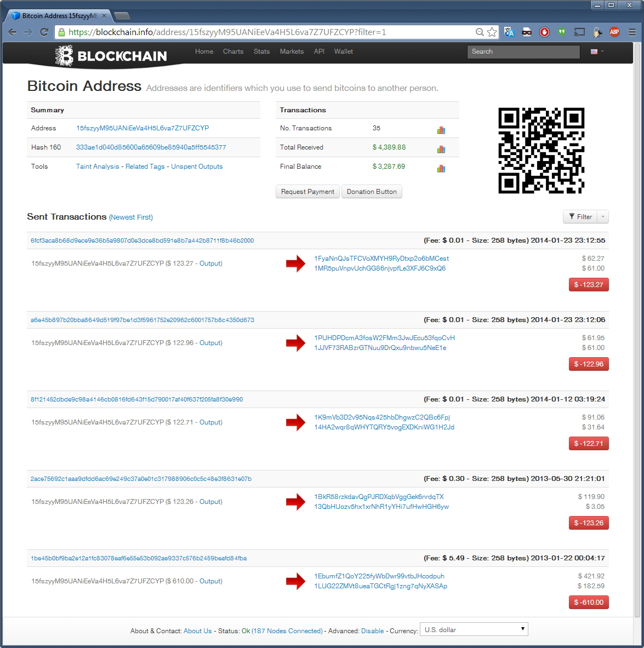This screenshot has width=644, height=648.
Task: Click the Donation Button button
Action: pos(372,192)
